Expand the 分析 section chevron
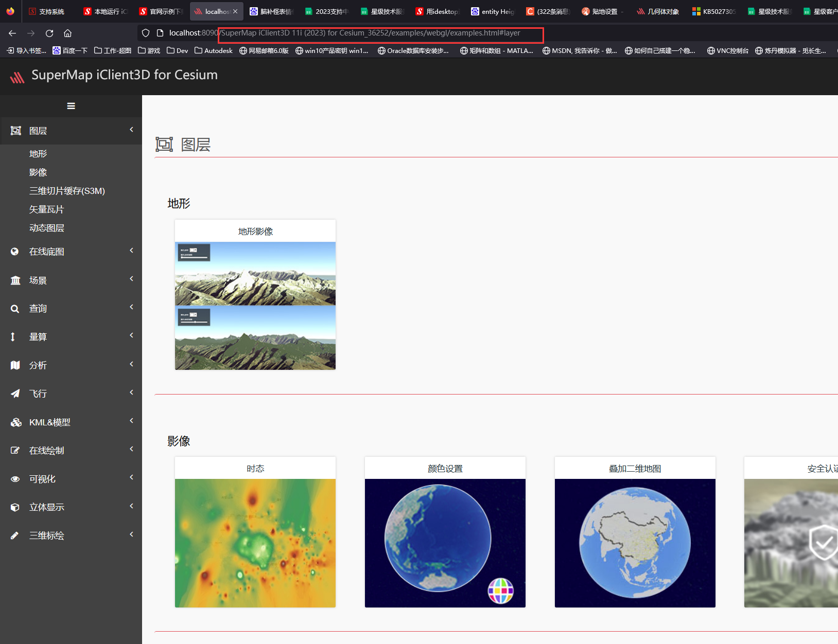 [x=132, y=364]
